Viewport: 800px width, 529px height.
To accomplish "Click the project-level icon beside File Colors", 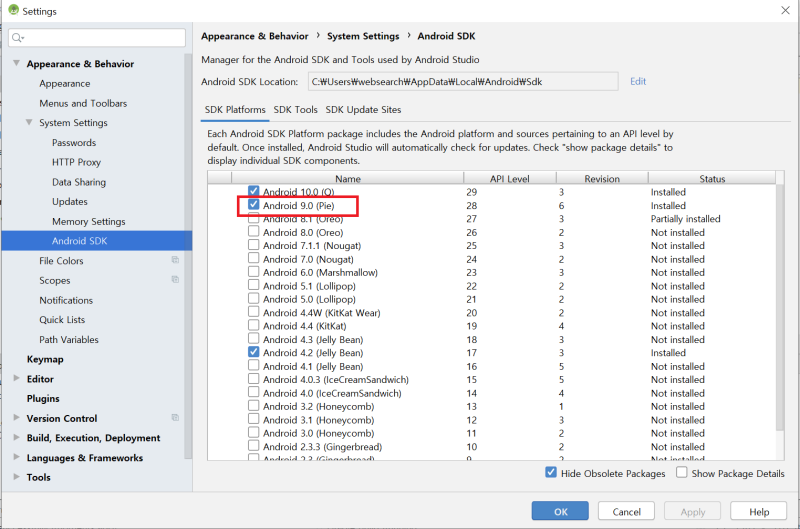I will tap(175, 260).
